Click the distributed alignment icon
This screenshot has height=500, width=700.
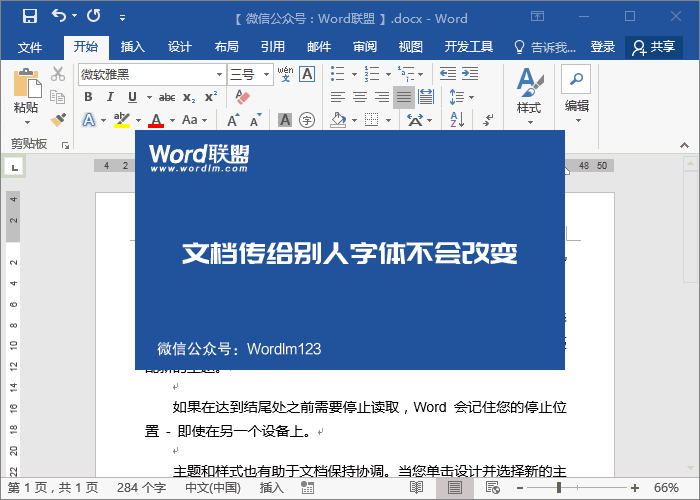pyautogui.click(x=425, y=97)
